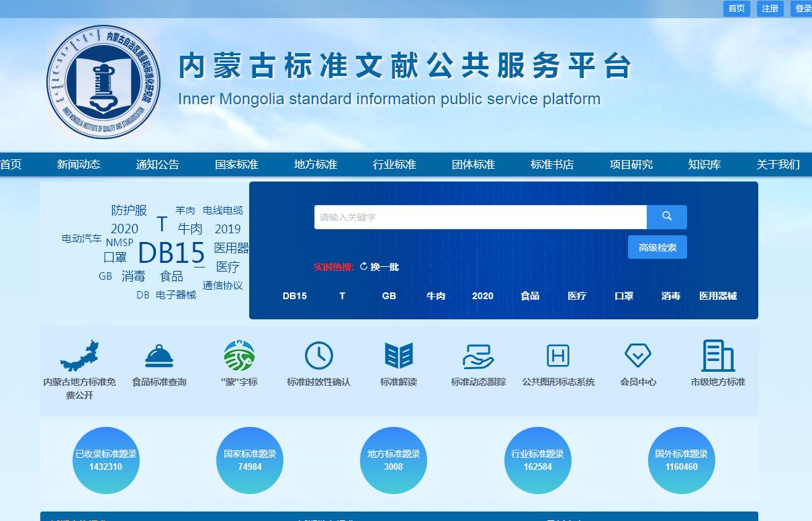This screenshot has height=521, width=812.
Task: Open the book icon for 标准解读
Action: (x=399, y=356)
